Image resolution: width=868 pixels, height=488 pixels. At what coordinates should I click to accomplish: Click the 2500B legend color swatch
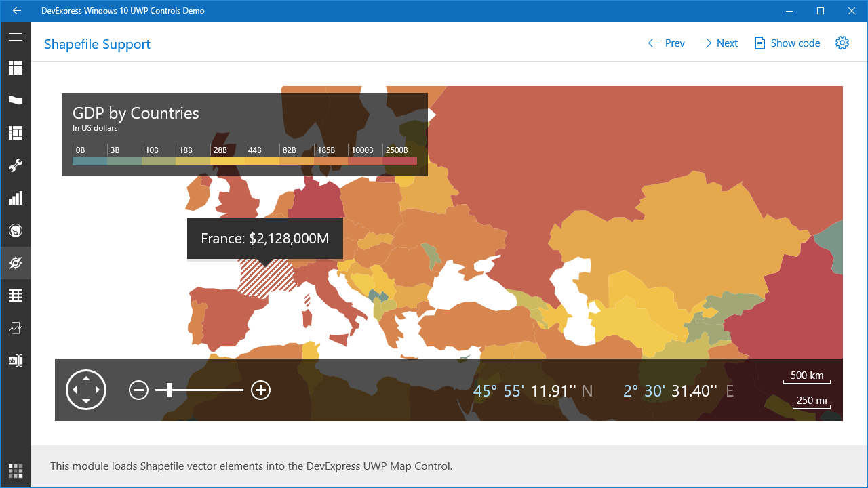click(399, 161)
